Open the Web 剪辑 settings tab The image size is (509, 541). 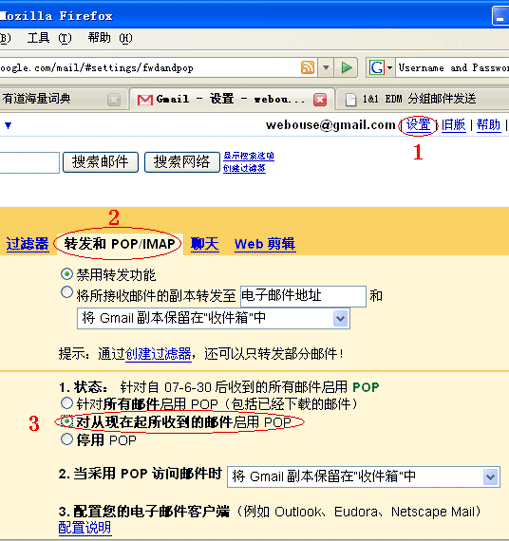point(265,244)
